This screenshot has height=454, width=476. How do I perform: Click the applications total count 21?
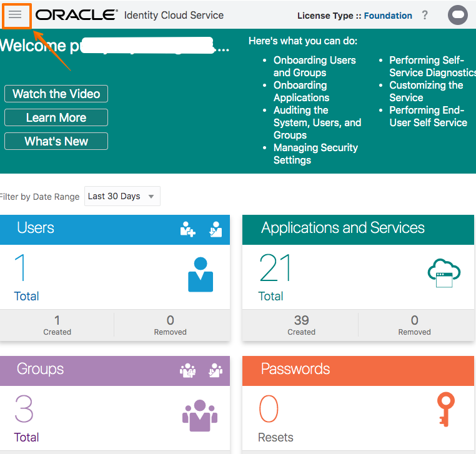pos(275,268)
